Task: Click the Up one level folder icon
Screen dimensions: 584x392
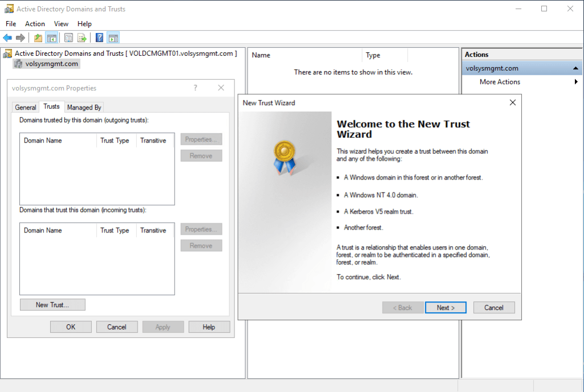Action: 38,38
